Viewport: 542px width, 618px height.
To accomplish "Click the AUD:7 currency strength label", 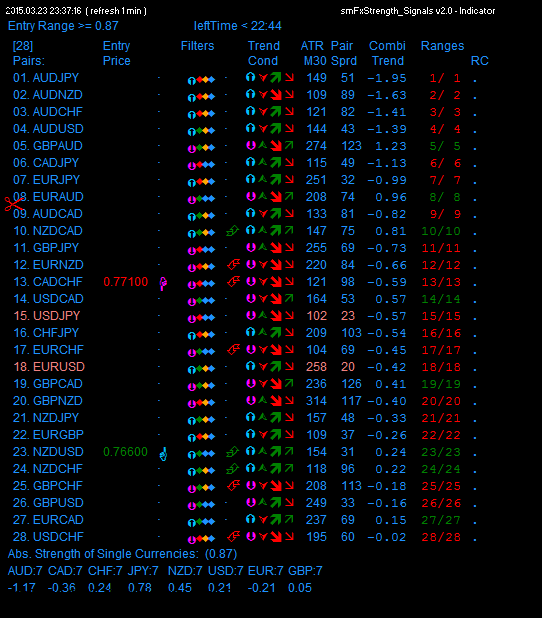I will click(x=25, y=571).
